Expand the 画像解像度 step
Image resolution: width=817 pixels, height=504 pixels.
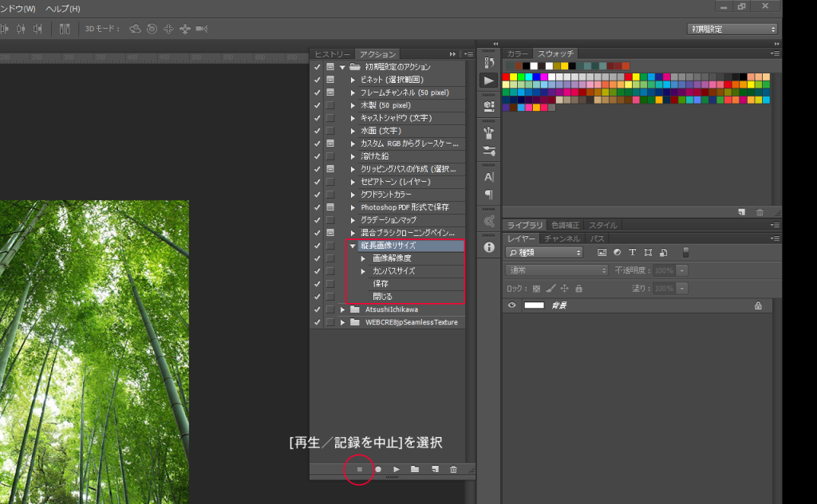pos(363,258)
